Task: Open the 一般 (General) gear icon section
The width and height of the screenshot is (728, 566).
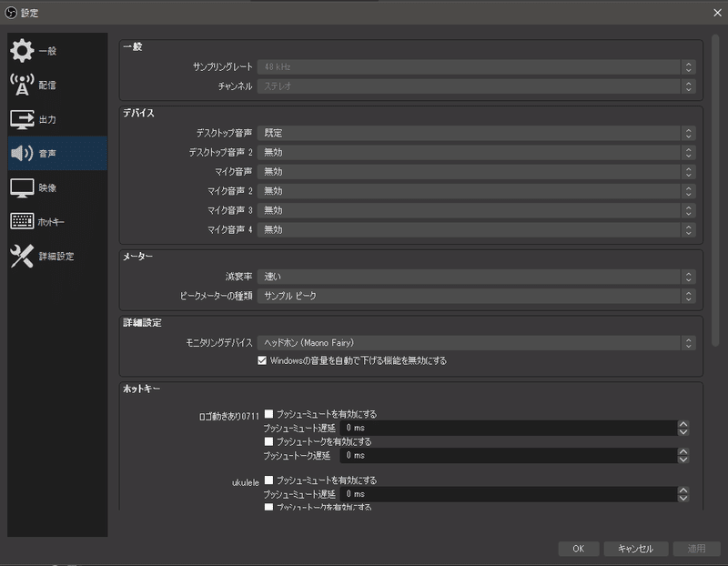Action: coord(22,51)
